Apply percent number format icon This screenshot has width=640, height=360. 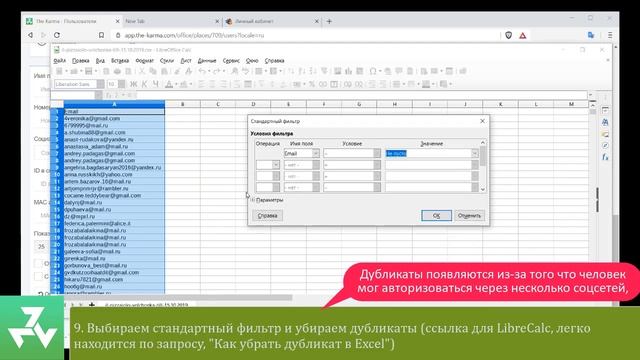[x=312, y=84]
